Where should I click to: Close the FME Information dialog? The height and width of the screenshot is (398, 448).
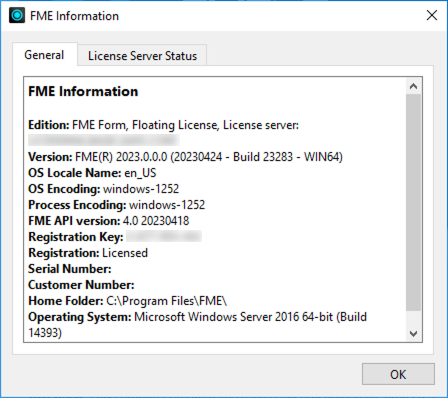click(432, 15)
